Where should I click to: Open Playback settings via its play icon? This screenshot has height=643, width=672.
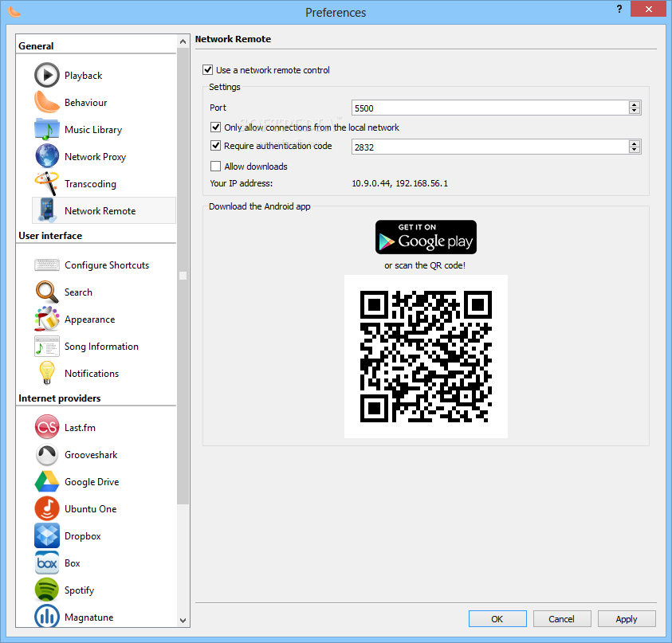(47, 75)
